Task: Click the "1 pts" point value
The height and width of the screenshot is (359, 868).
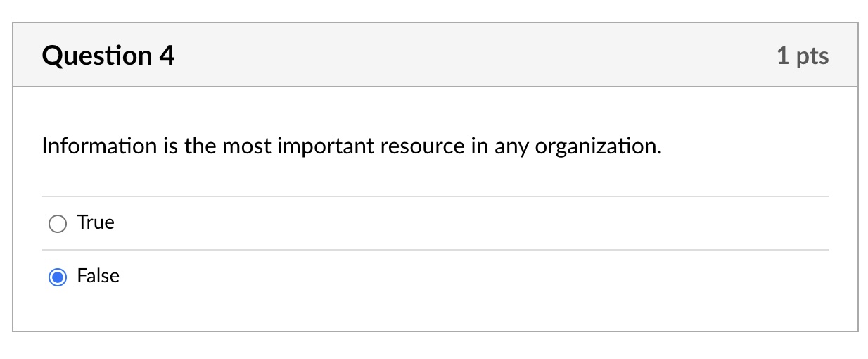Action: point(803,56)
